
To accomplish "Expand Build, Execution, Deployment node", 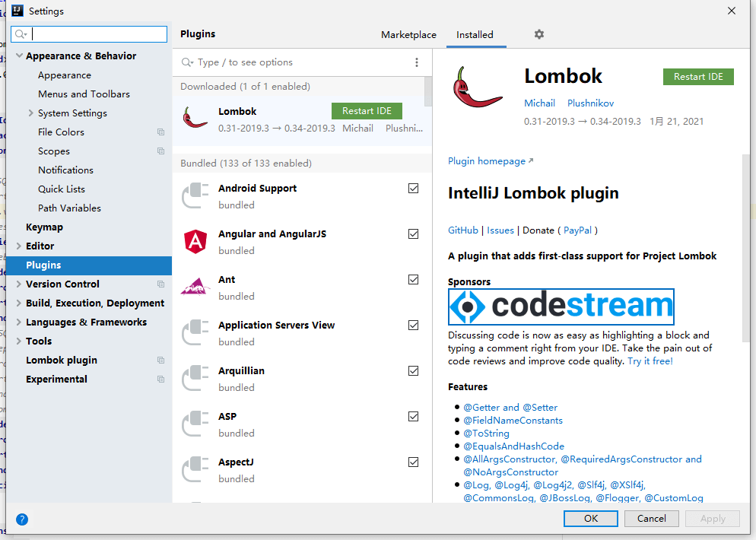I will pyautogui.click(x=19, y=303).
